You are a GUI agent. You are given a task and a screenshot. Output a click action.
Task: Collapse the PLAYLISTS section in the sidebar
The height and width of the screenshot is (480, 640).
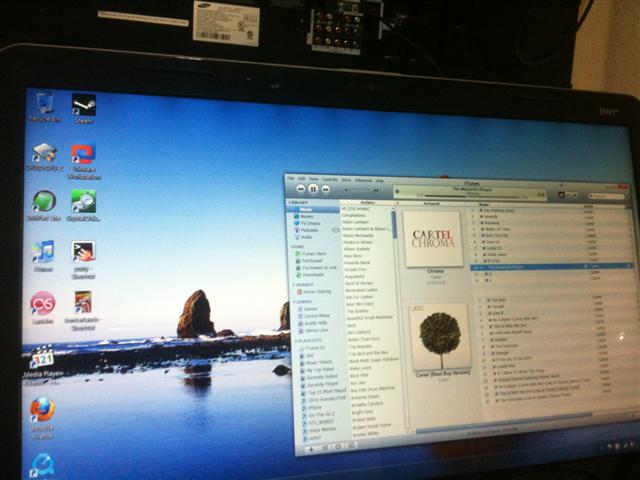(x=296, y=340)
